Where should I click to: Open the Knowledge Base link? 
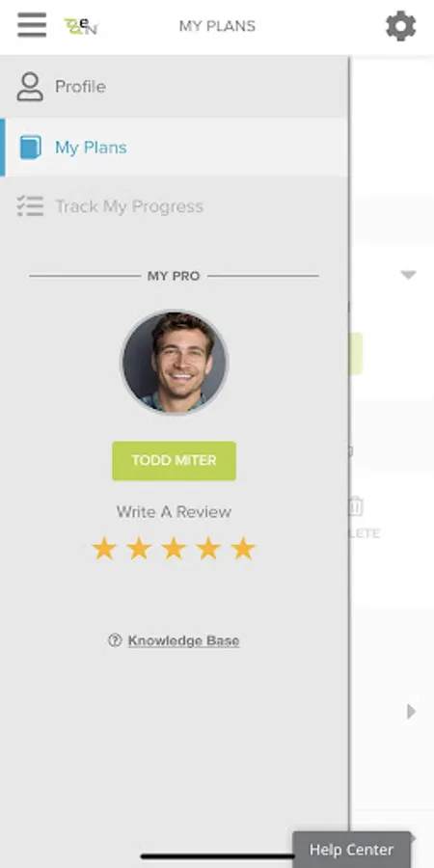(183, 640)
